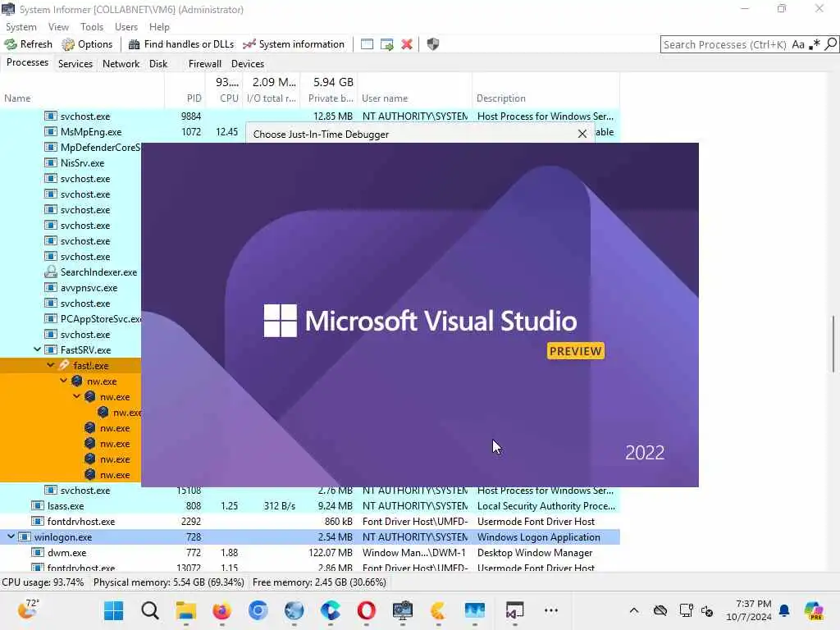Open the Tools menu
The width and height of the screenshot is (840, 630).
click(92, 27)
